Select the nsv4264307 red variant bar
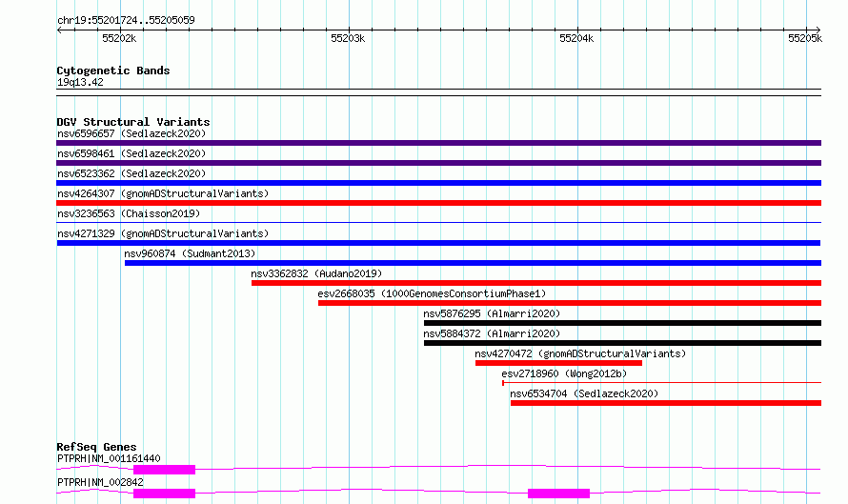The image size is (848, 504). pyautogui.click(x=438, y=203)
